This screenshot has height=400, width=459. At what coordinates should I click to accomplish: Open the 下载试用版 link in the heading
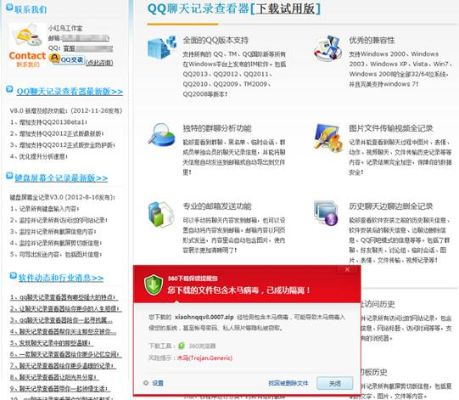(x=285, y=9)
